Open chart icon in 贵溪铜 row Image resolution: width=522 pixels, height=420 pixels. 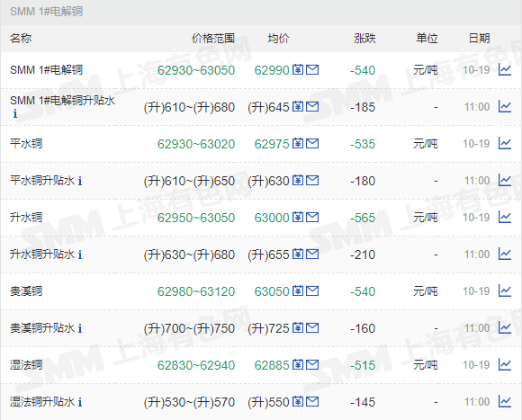point(505,291)
